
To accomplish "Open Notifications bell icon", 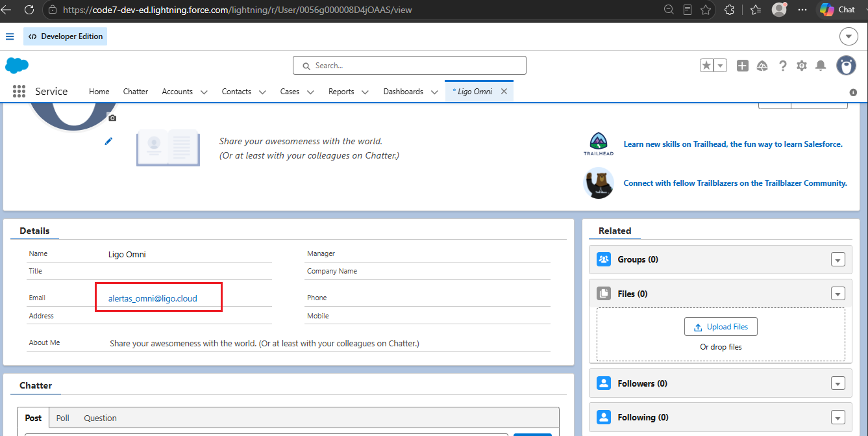I will (x=821, y=66).
